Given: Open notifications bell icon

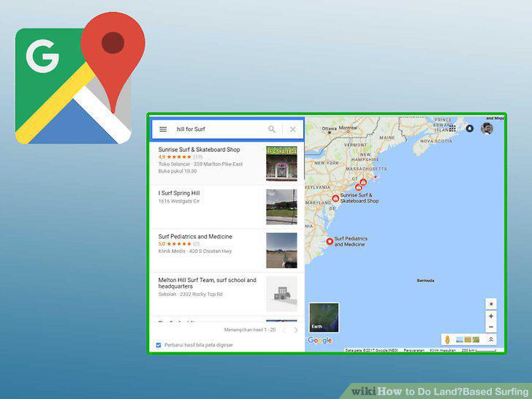Looking at the screenshot, I should (x=470, y=129).
